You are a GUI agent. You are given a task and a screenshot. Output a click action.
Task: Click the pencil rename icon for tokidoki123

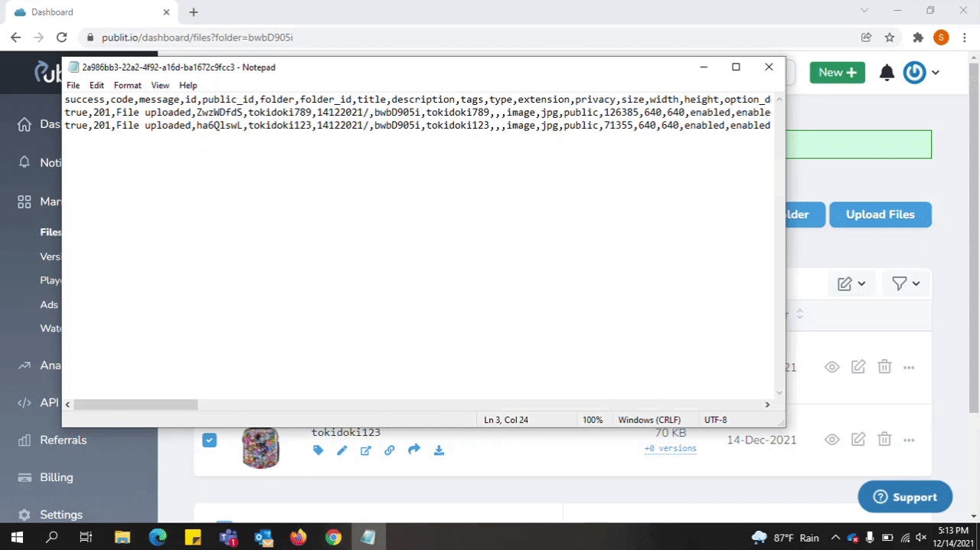click(x=342, y=450)
